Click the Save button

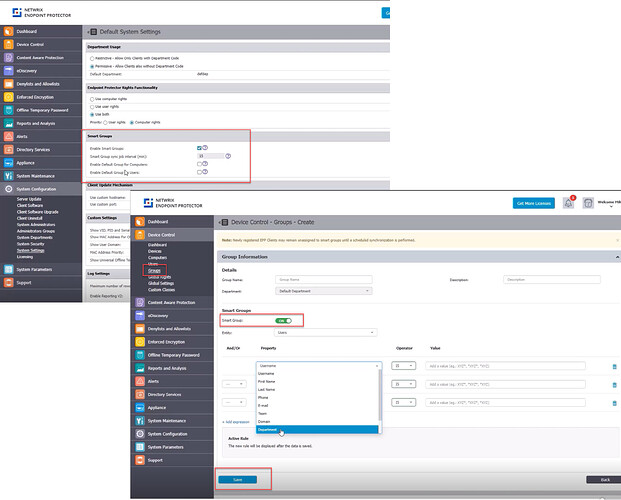[x=237, y=480]
